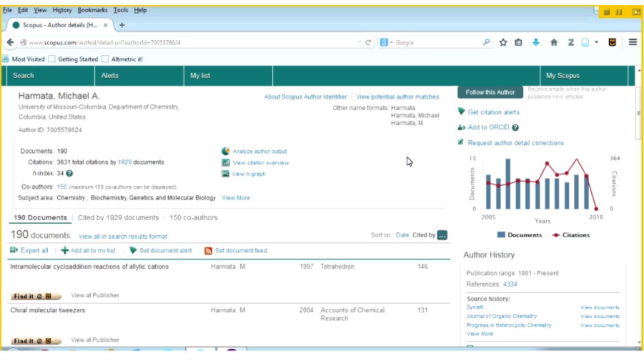The height and width of the screenshot is (362, 644).
Task: Open Intramolecular cycloaddition reactions article title
Action: [x=90, y=266]
